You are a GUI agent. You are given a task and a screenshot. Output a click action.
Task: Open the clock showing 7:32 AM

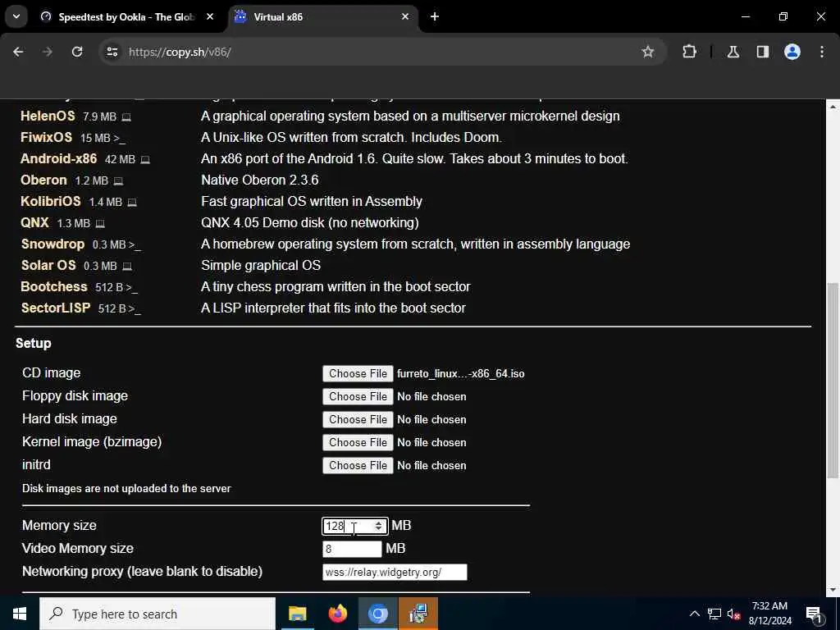769,614
